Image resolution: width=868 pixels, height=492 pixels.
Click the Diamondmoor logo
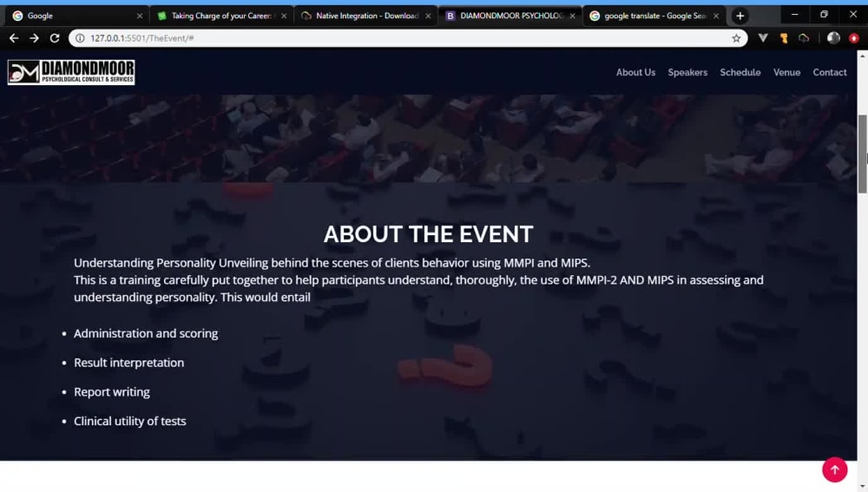(x=71, y=72)
